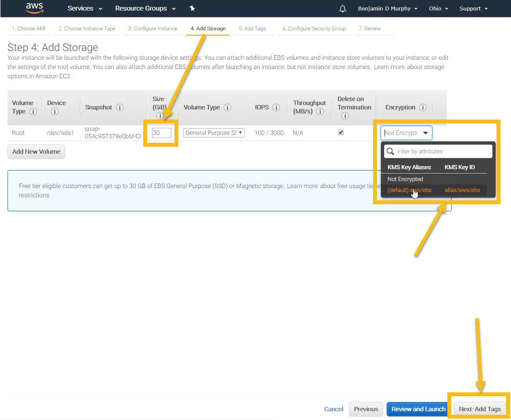Click info icon under Device header

click(x=54, y=112)
